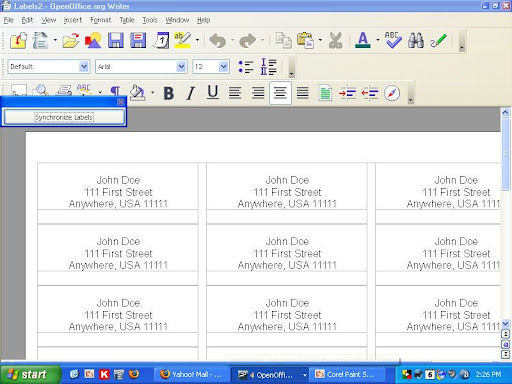The height and width of the screenshot is (384, 512).
Task: Open the Navigator compass icon
Action: (392, 93)
